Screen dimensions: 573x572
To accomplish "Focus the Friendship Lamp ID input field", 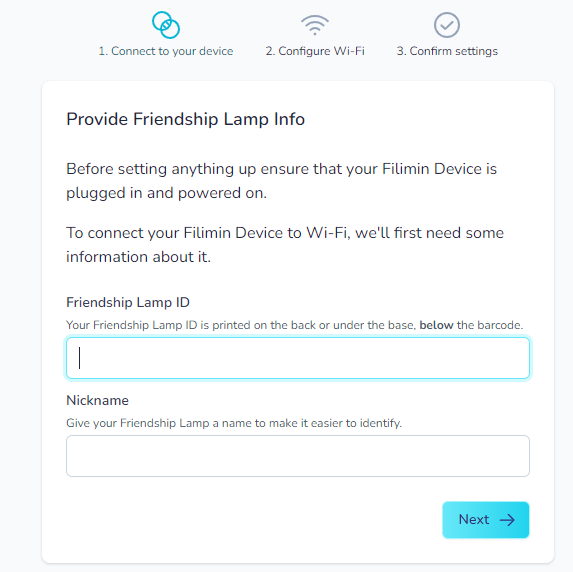I will [298, 358].
